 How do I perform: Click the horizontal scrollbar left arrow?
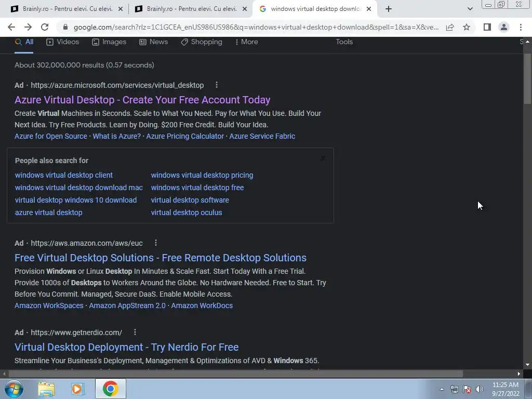(x=4, y=374)
